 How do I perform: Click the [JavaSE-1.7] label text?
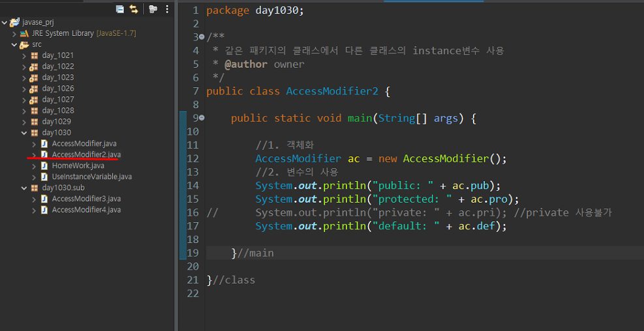tap(116, 33)
